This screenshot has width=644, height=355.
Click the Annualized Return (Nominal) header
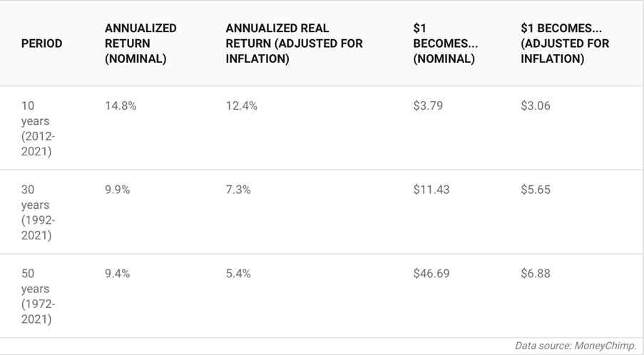coord(140,43)
